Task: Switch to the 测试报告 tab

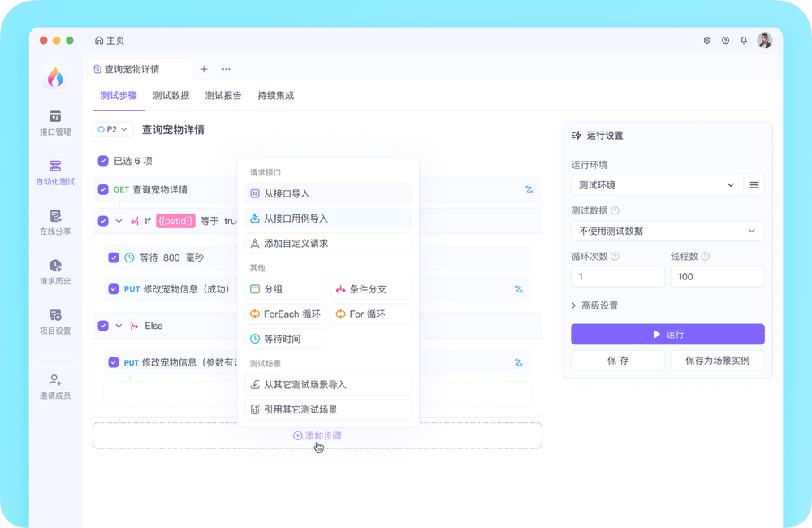Action: (x=224, y=95)
